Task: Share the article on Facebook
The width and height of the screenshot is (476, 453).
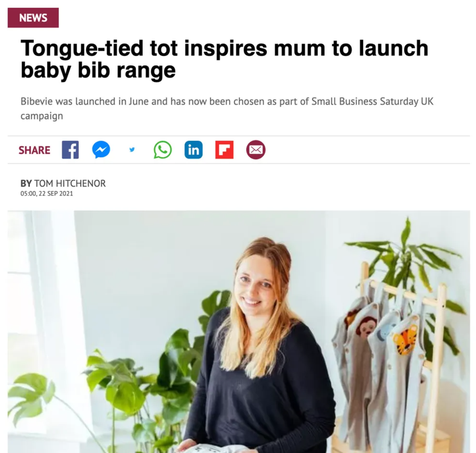Action: coord(70,150)
